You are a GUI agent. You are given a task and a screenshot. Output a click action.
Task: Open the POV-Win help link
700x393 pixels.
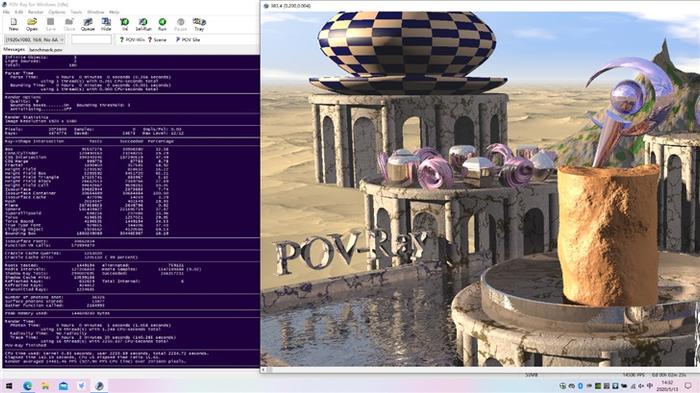pyautogui.click(x=132, y=40)
